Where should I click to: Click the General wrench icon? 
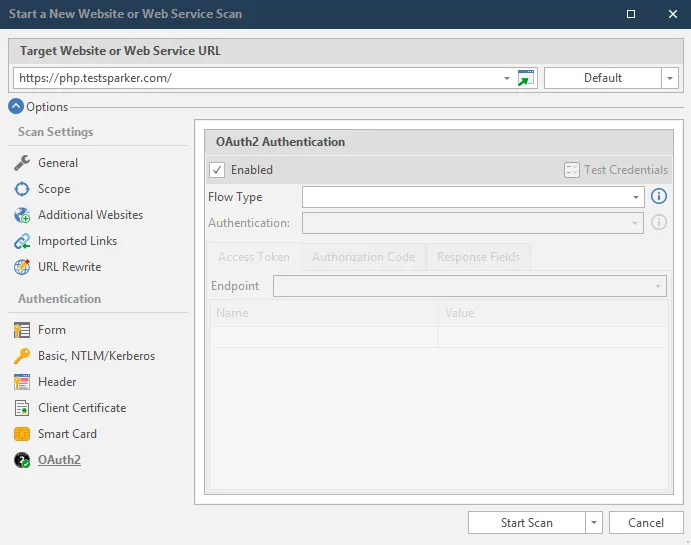pyautogui.click(x=22, y=163)
